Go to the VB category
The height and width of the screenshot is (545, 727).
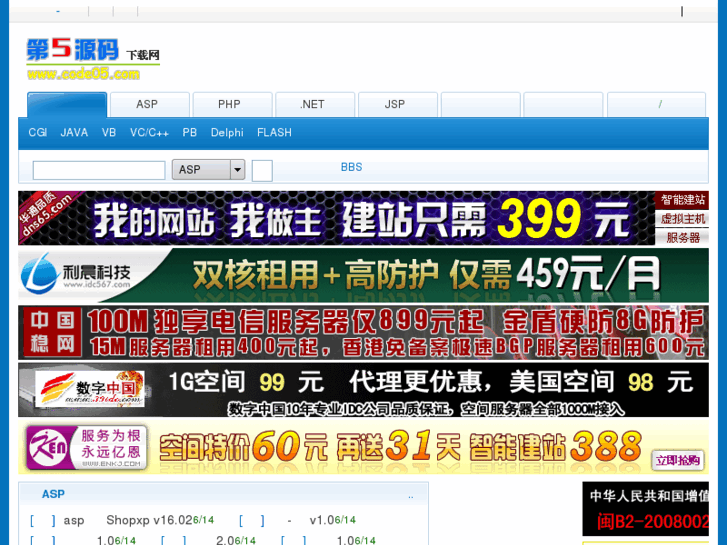tap(109, 133)
